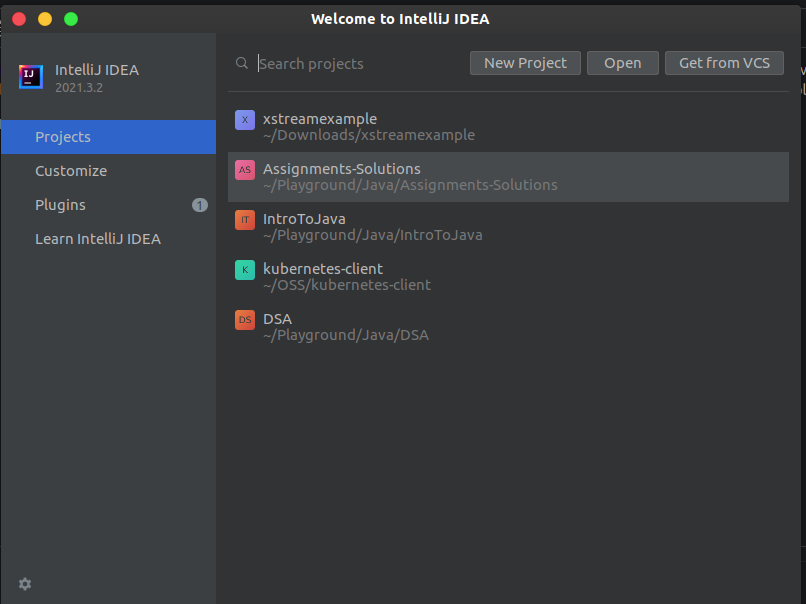Click the Plugins update badge showing 1
806x604 pixels.
[x=200, y=205]
